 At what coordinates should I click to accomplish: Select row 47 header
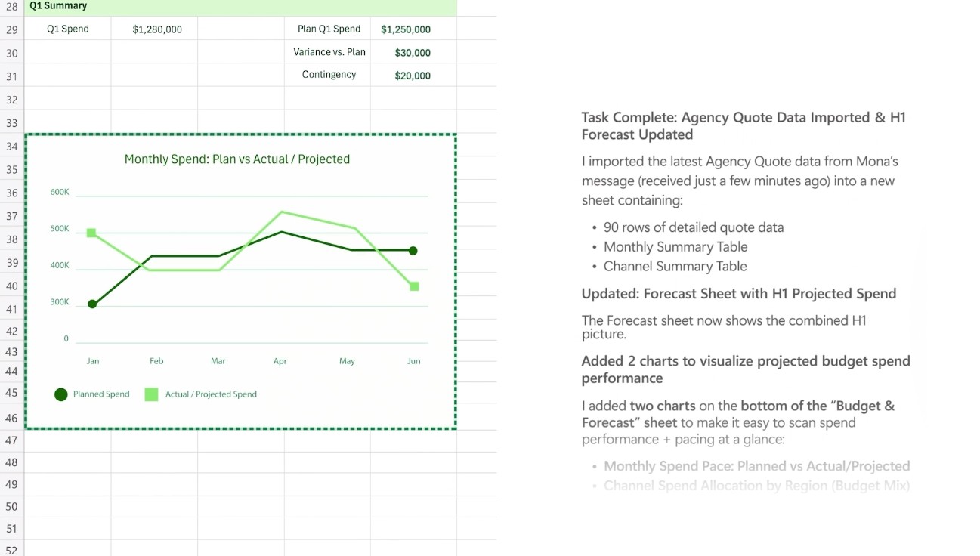point(11,440)
